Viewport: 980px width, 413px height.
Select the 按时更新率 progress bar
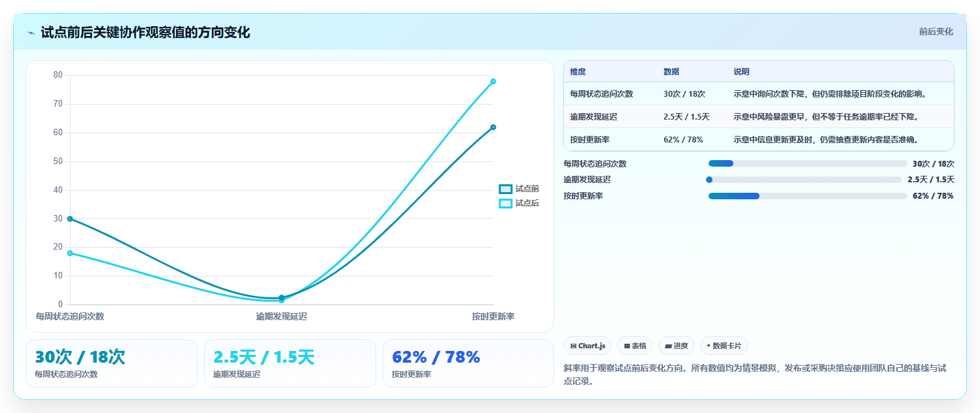click(807, 195)
